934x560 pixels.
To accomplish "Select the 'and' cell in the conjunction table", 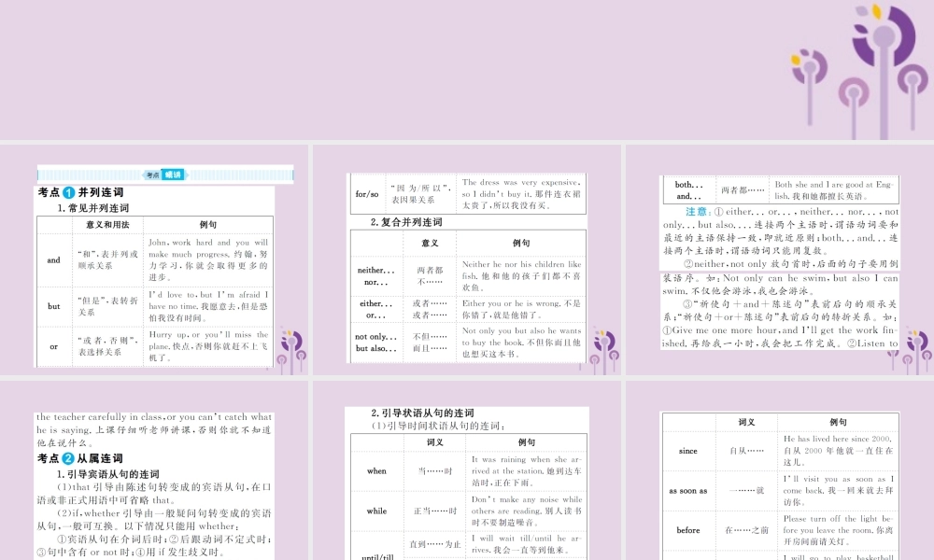I will (x=53, y=260).
